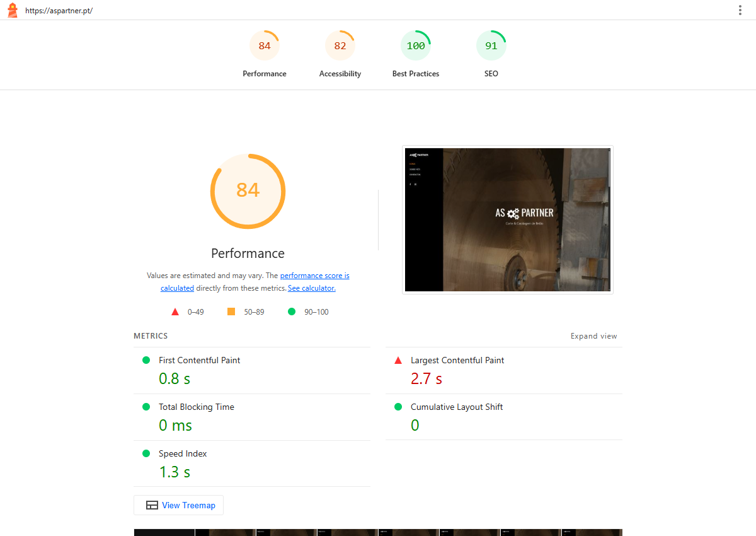This screenshot has width=756, height=536.
Task: Click the aspartner.pt URL text
Action: [59, 11]
